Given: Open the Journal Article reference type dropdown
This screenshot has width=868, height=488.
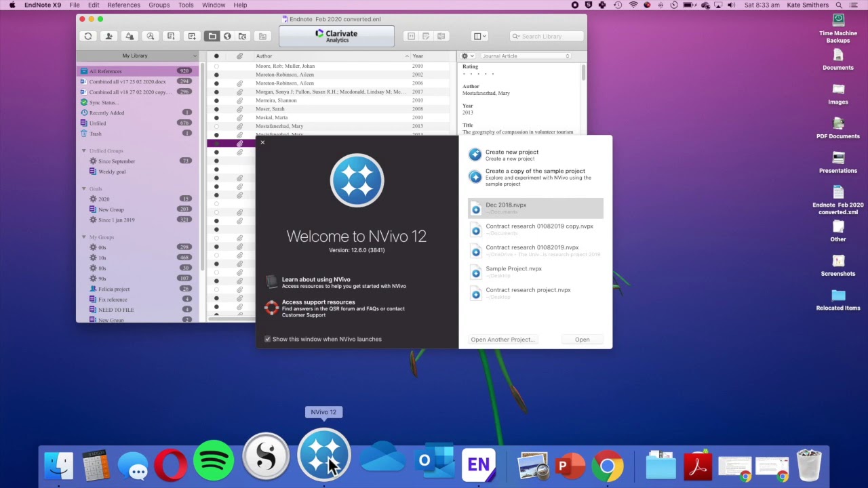Looking at the screenshot, I should 526,56.
